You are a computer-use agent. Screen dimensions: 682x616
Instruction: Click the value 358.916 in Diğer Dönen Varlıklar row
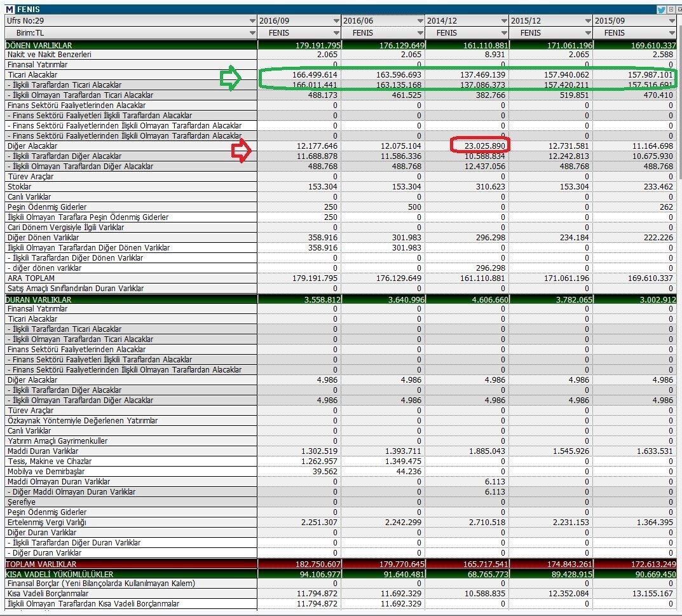pyautogui.click(x=322, y=238)
